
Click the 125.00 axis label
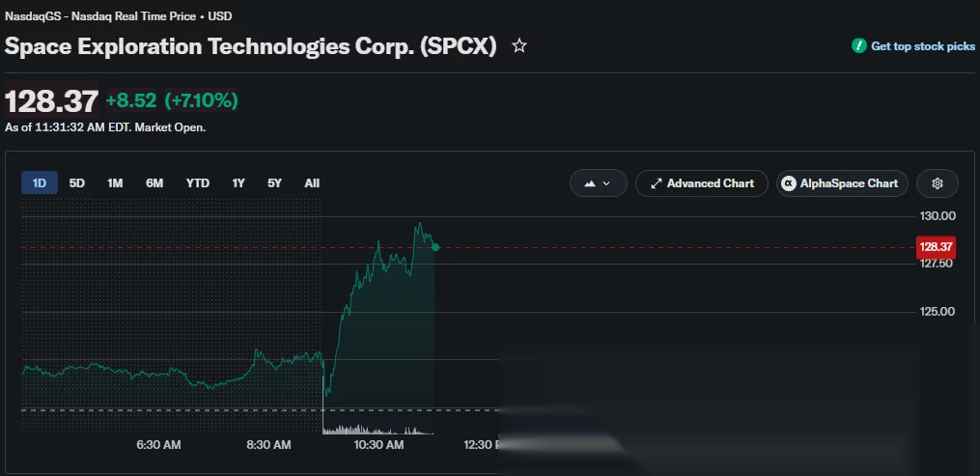tap(937, 311)
